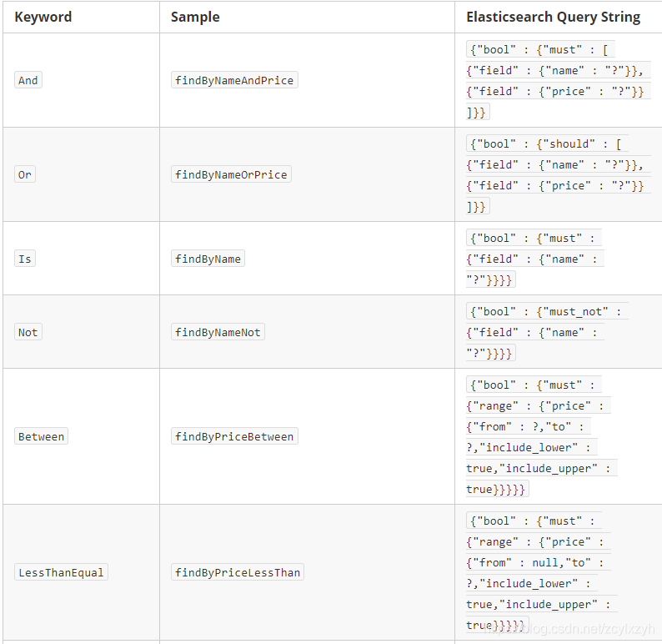Click the Elasticsearch Query String header
Image resolution: width=662 pixels, height=644 pixels.
pyautogui.click(x=553, y=17)
